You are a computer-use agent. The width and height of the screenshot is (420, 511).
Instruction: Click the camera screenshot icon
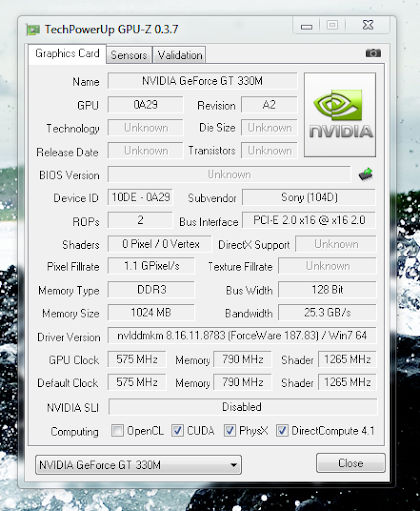click(373, 53)
